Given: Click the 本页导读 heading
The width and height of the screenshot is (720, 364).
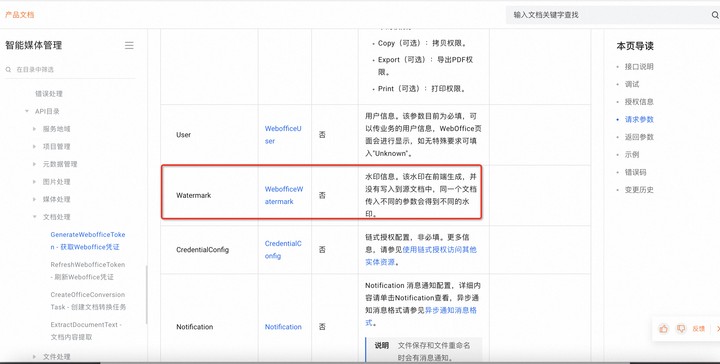Looking at the screenshot, I should 635,46.
